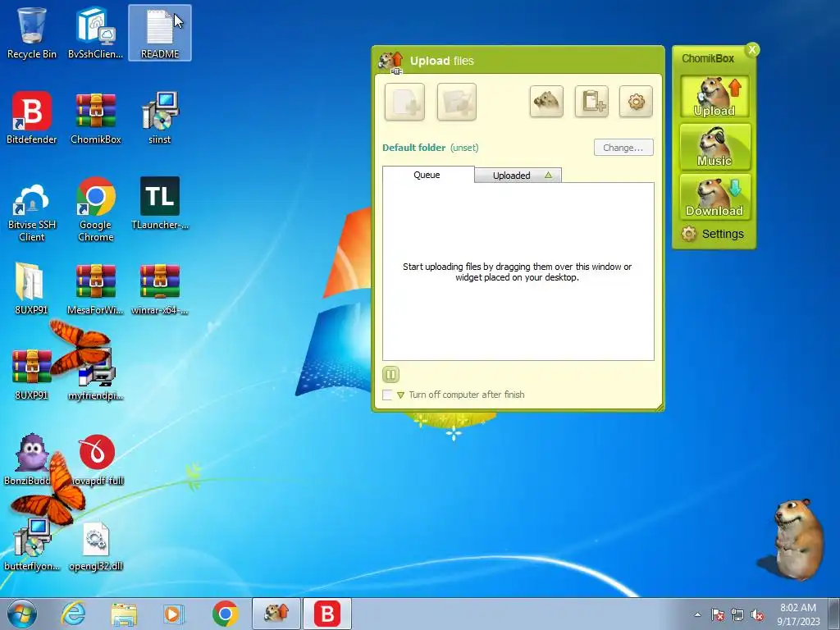Select the BvSshClient desktop icon
The height and width of the screenshot is (630, 840).
[95, 32]
